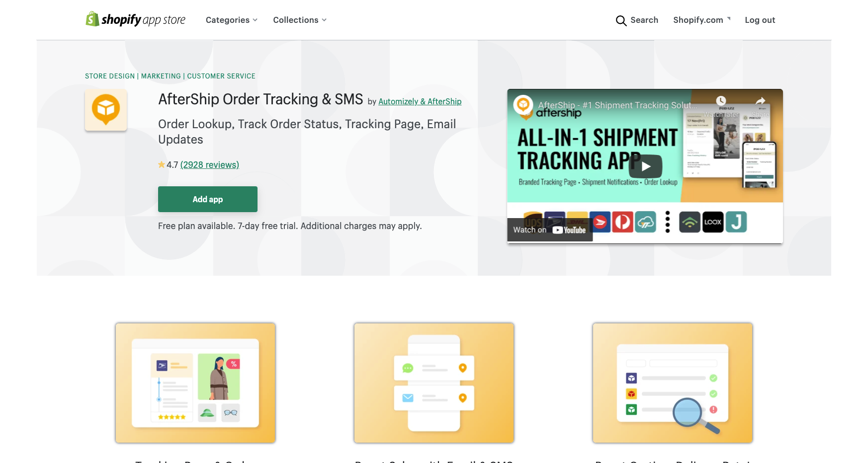Click Watch on YouTube logo
The height and width of the screenshot is (463, 868).
[x=569, y=230]
